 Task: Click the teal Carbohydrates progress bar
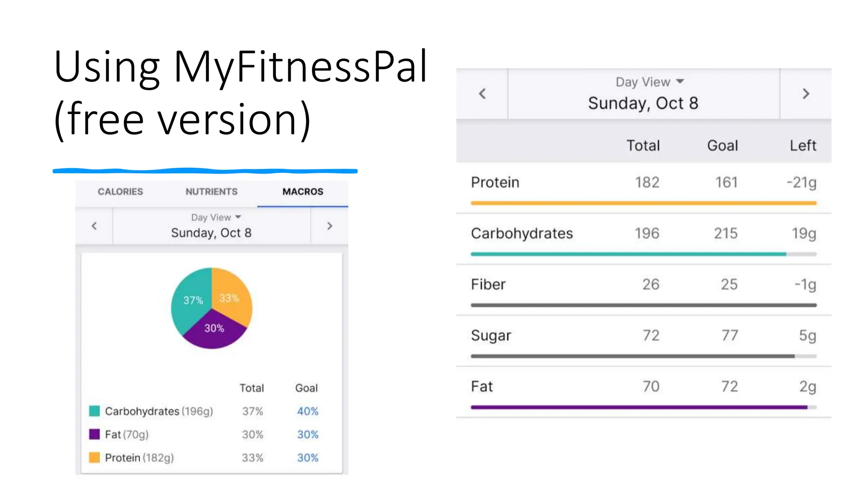point(628,254)
